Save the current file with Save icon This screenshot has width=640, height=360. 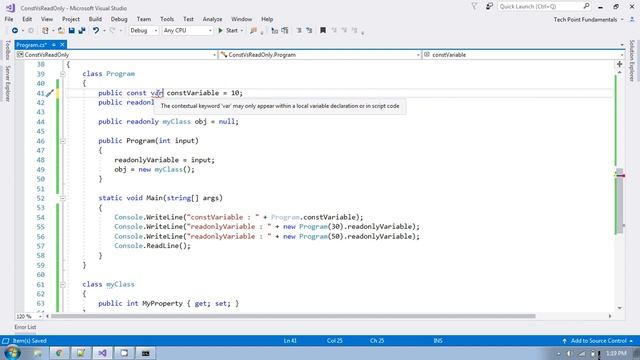click(71, 31)
